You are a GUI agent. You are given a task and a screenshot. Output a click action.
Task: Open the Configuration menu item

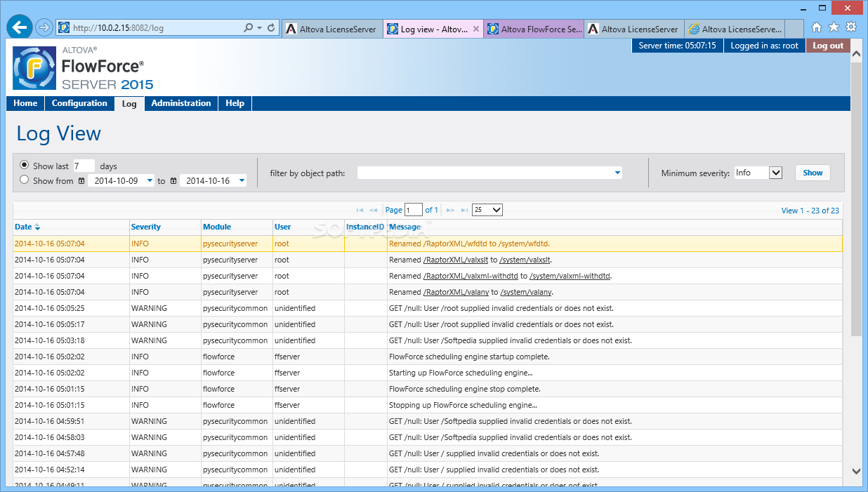(x=79, y=103)
